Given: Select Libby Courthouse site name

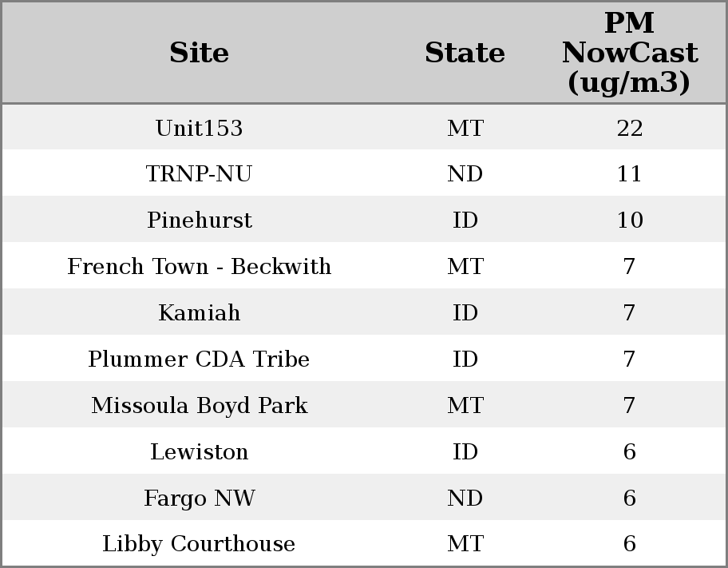Looking at the screenshot, I should (x=199, y=544).
